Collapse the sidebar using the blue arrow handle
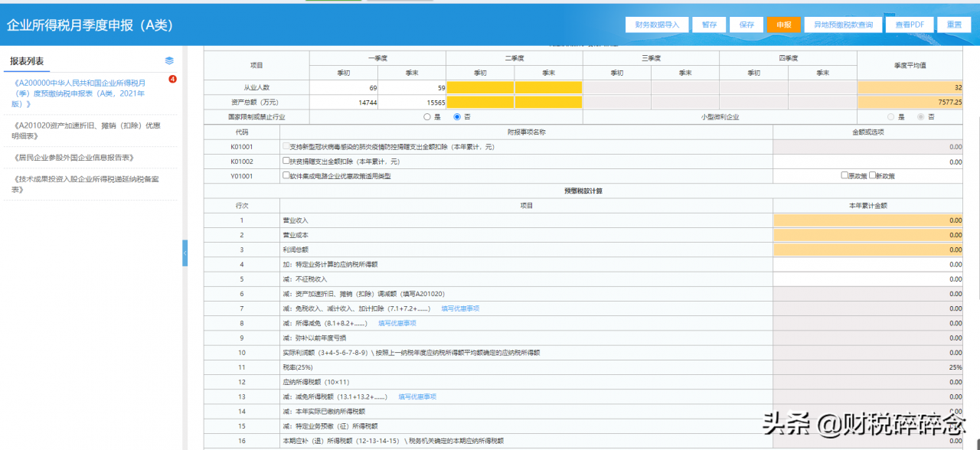This screenshot has height=450, width=980. pos(185,253)
